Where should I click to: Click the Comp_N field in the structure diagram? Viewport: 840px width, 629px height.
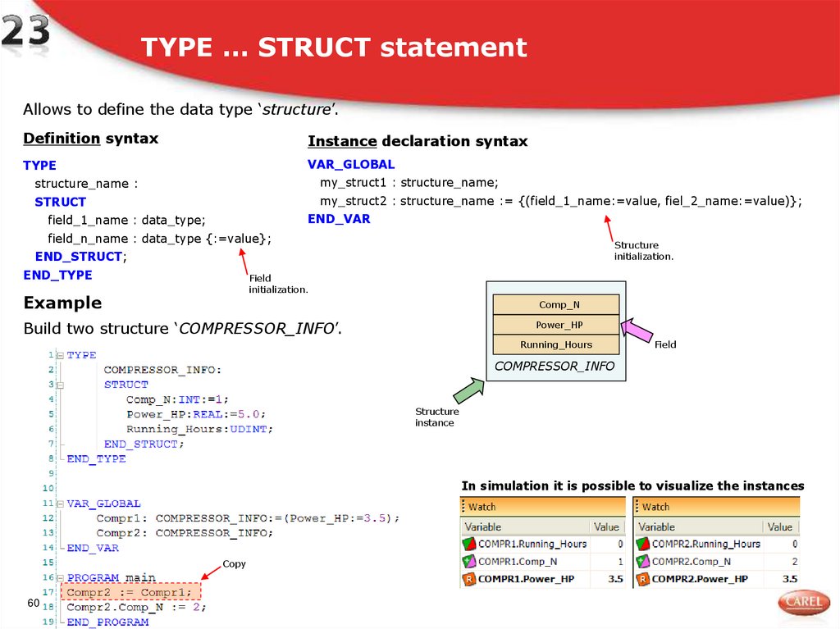(x=557, y=303)
